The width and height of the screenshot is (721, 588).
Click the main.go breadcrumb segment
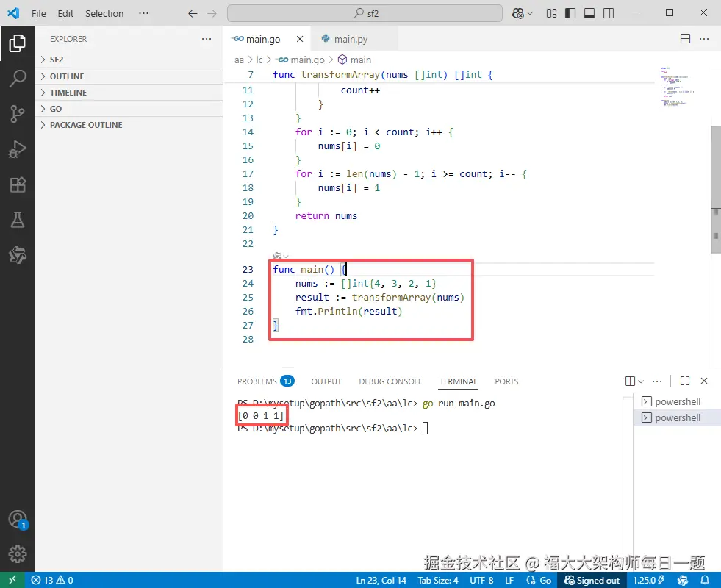[301, 60]
